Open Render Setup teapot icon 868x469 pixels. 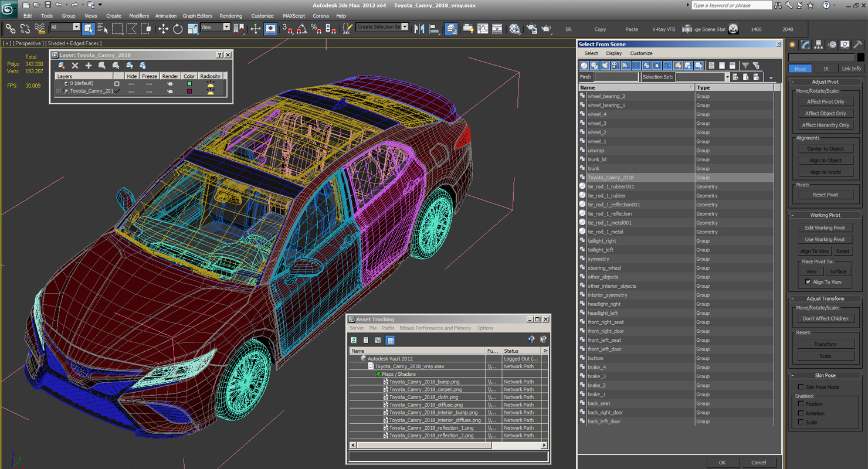tap(531, 29)
